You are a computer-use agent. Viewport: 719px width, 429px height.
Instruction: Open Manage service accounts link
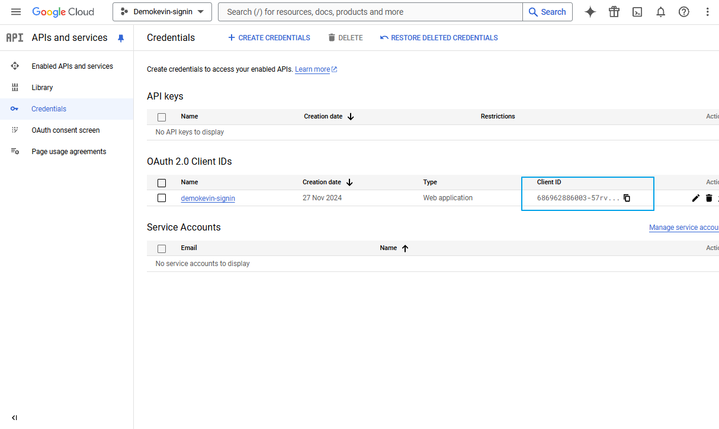pos(684,227)
